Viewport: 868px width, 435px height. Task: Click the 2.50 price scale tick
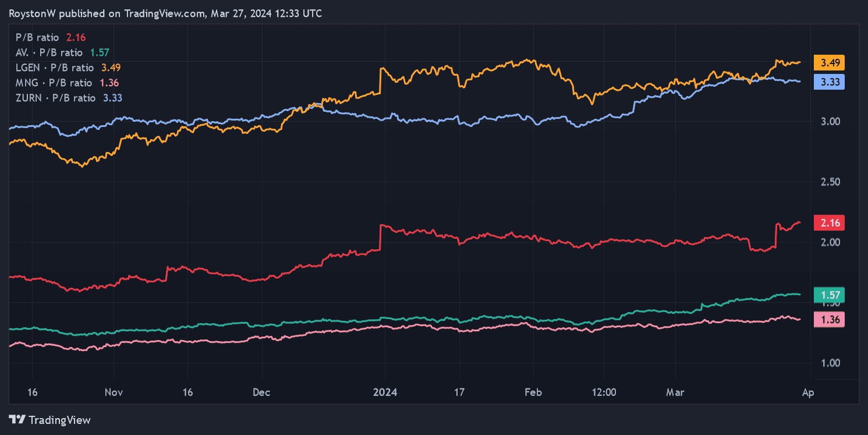tap(829, 182)
